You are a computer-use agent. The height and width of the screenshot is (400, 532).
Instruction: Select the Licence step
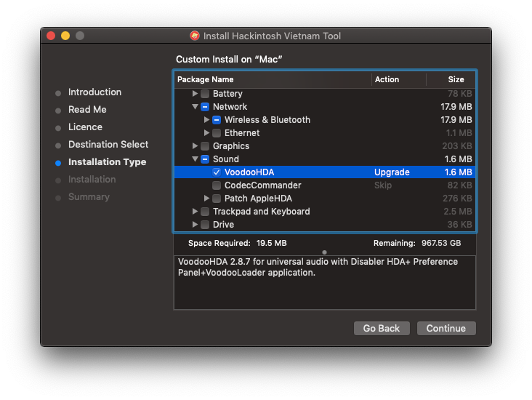click(85, 127)
